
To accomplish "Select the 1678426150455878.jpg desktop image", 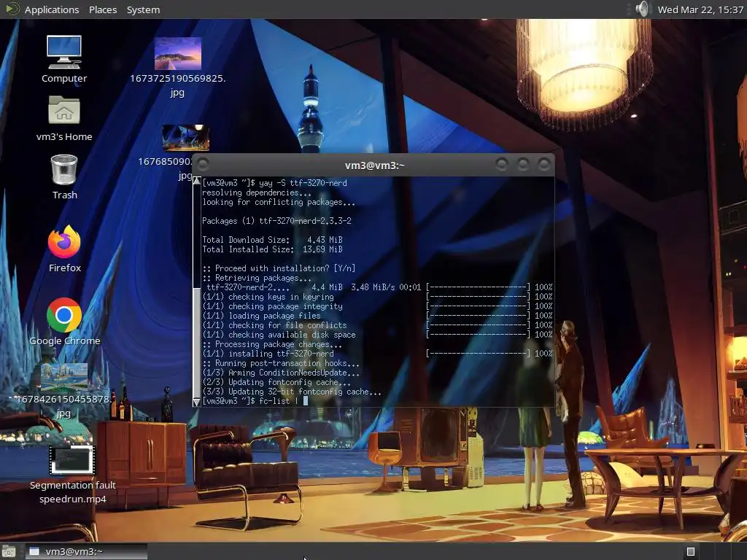I will click(64, 377).
